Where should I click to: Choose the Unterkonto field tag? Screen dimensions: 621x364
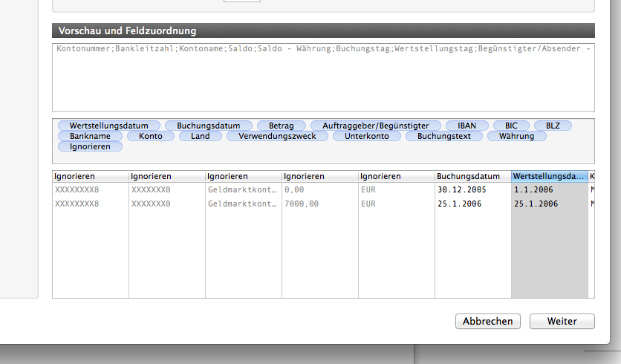tap(367, 136)
